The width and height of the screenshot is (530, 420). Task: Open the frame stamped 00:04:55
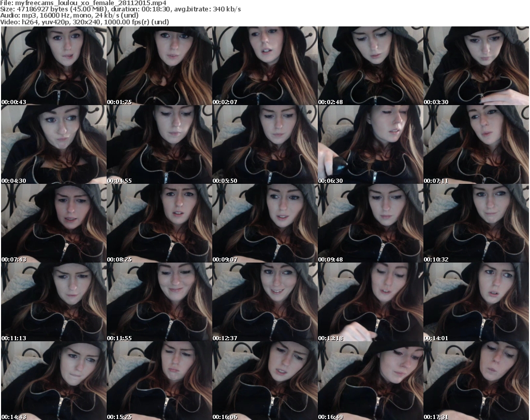pyautogui.click(x=159, y=144)
